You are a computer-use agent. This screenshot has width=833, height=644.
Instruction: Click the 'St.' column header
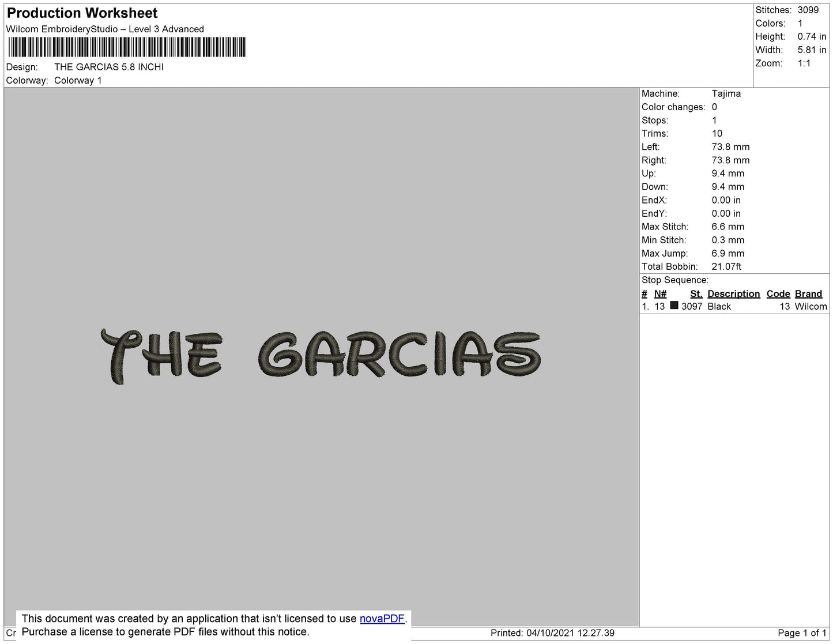coord(696,294)
